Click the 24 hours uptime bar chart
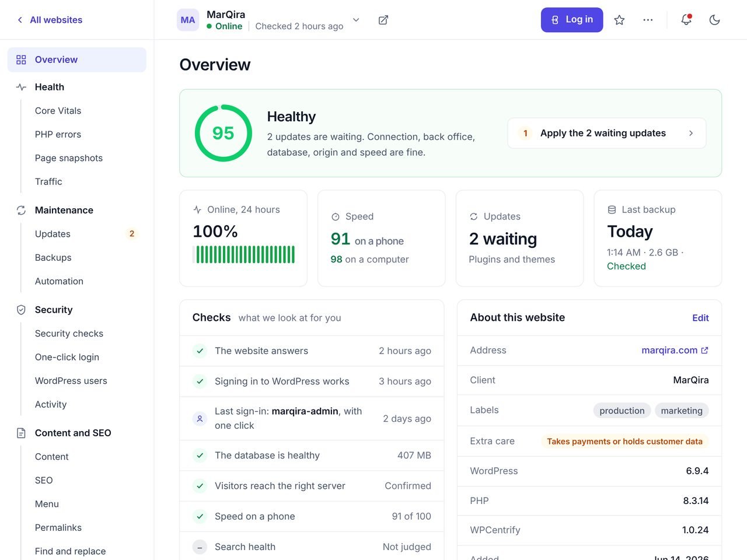The image size is (747, 560). [244, 254]
